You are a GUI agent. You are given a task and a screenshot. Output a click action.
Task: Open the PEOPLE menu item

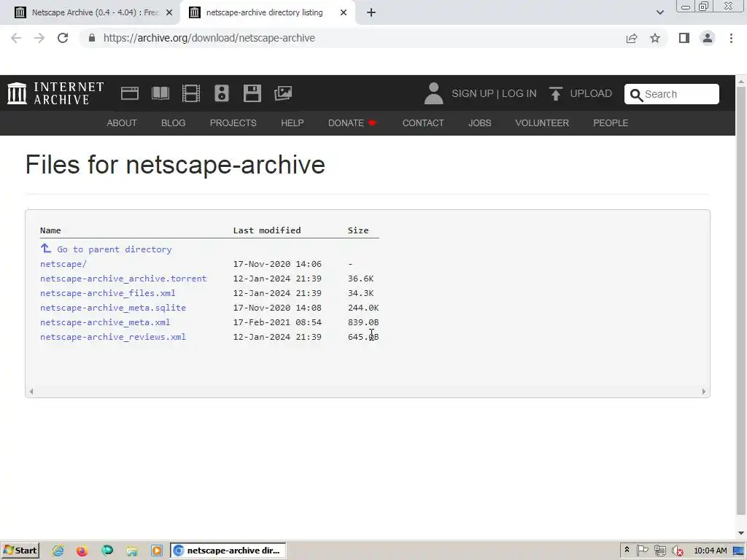(x=611, y=122)
